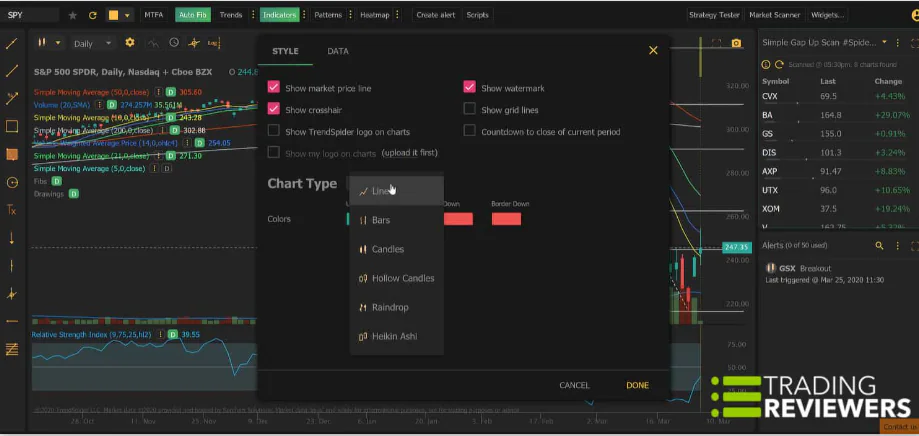Open options for Relative Strength Index indicator
Screen dimensions: 919x436
pyautogui.click(x=159, y=335)
